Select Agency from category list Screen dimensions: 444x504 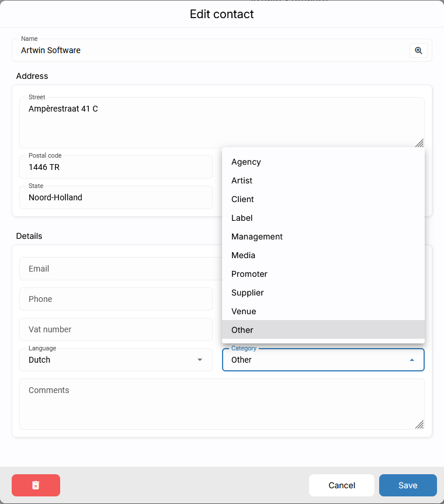click(246, 162)
